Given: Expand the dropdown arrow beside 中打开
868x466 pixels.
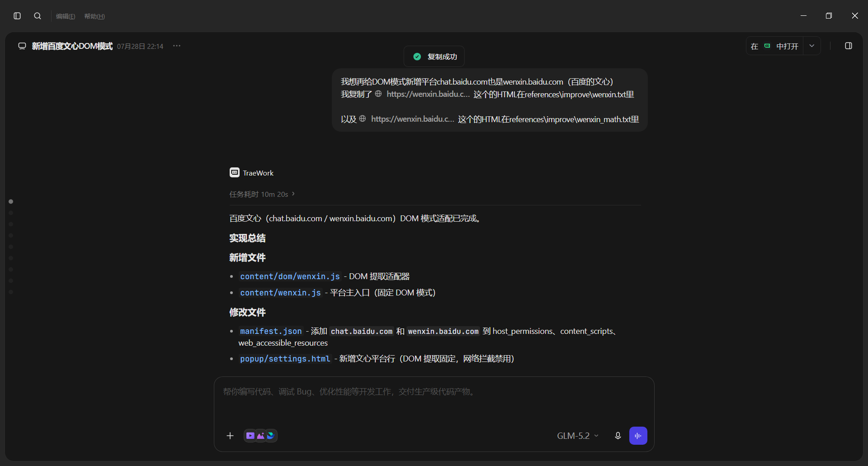Looking at the screenshot, I should [x=812, y=46].
